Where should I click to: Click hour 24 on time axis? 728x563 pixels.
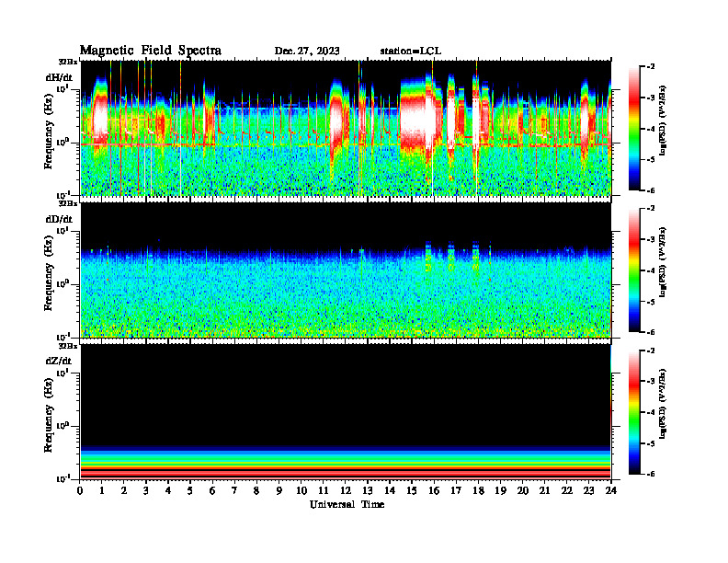(x=611, y=490)
